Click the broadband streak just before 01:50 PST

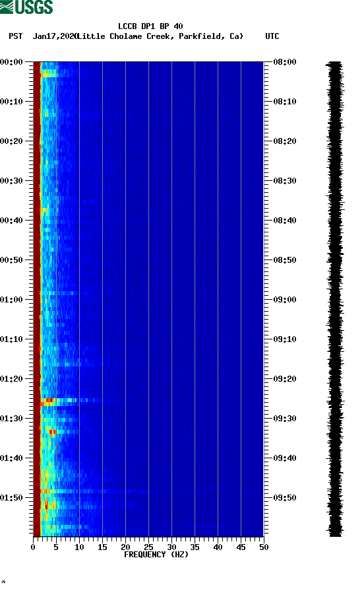pos(94,491)
